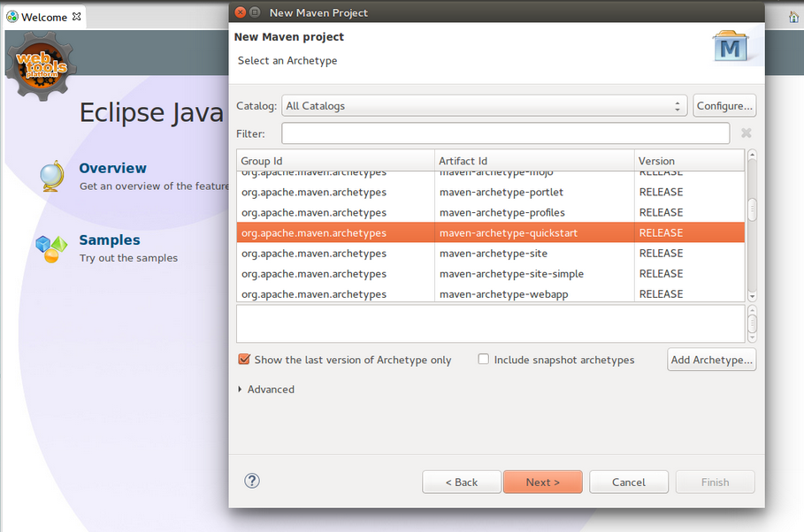Sort by the Group Id column header

point(335,161)
